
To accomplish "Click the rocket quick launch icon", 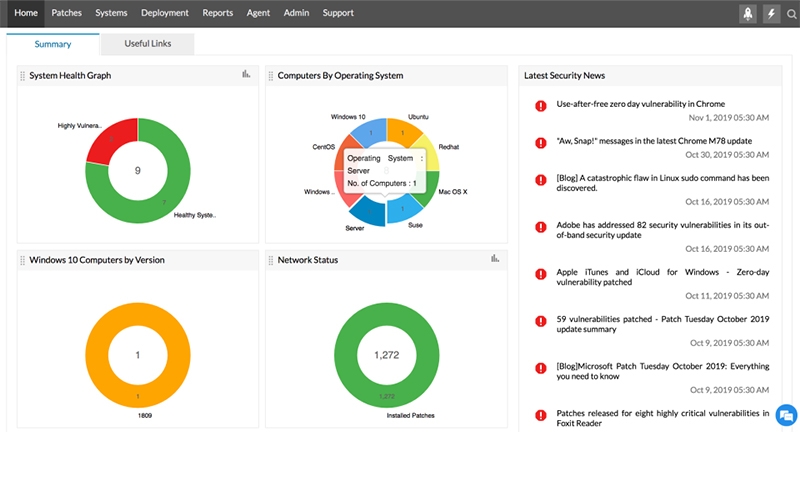I will (747, 13).
